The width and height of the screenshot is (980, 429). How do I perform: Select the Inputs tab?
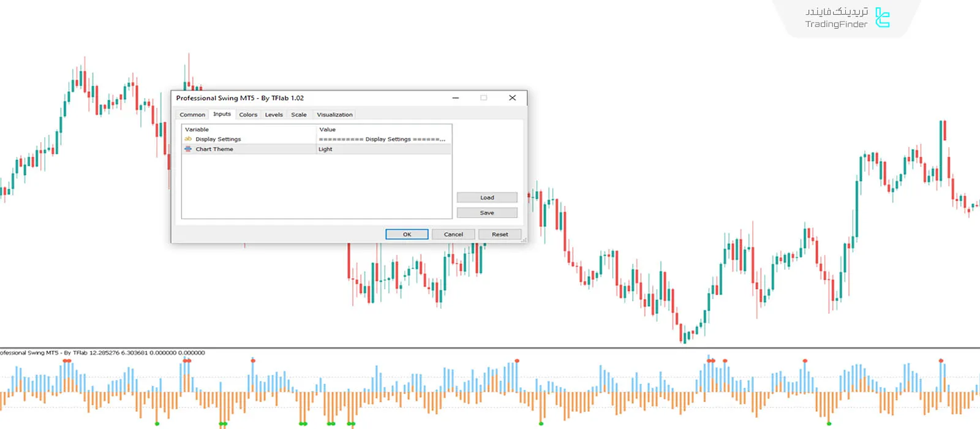click(222, 114)
